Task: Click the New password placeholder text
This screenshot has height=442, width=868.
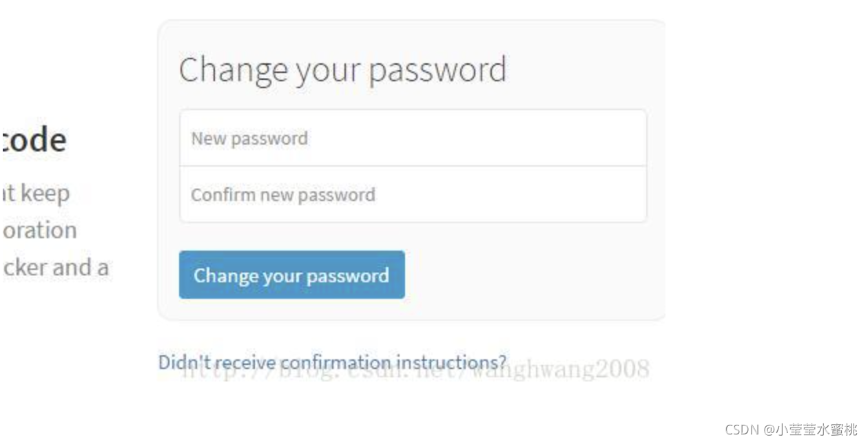Action: tap(249, 138)
